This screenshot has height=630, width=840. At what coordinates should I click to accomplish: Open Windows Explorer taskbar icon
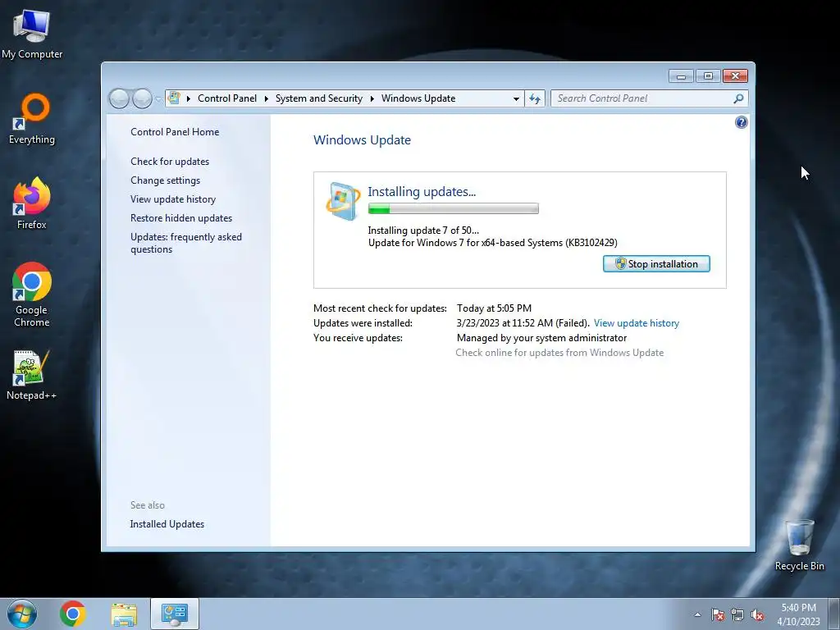click(x=124, y=614)
